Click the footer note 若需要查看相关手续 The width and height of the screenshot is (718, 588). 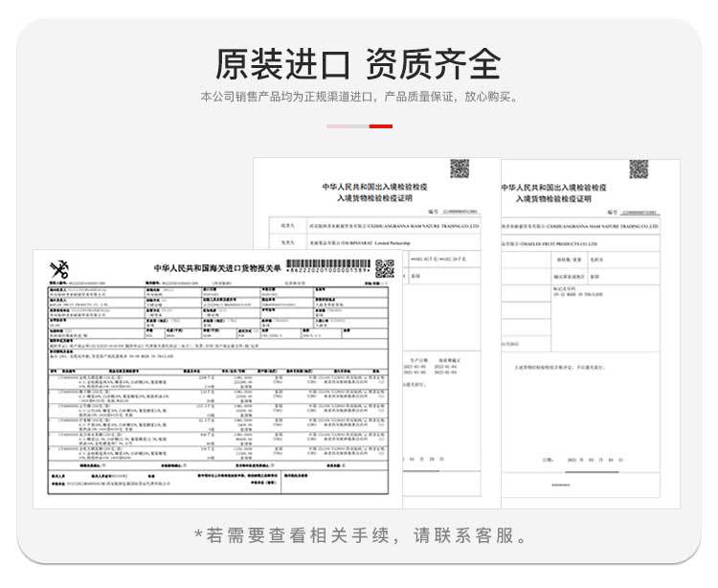click(x=361, y=535)
